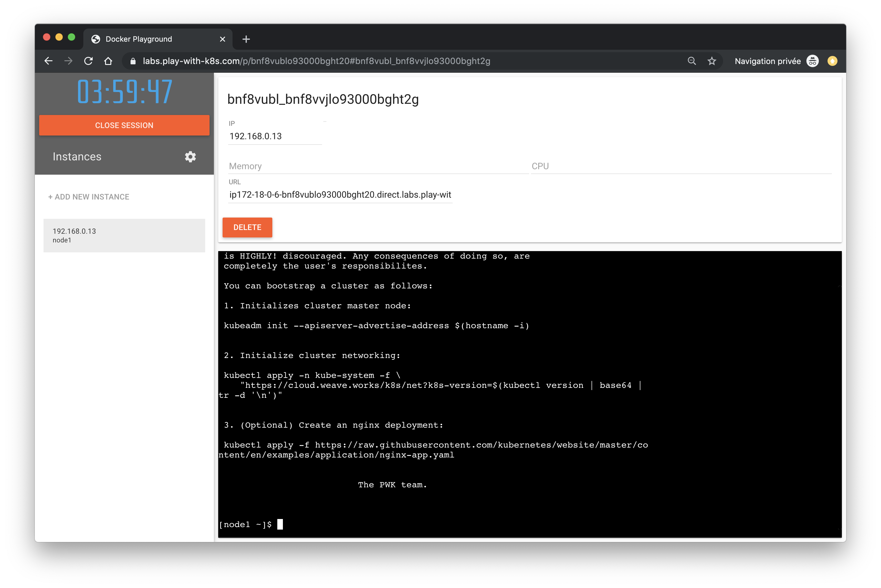The height and width of the screenshot is (588, 881).
Task: Delete the current instance
Action: 247,227
